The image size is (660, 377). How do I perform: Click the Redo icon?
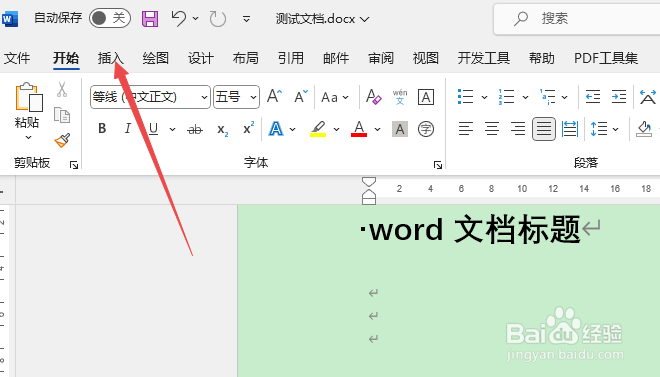coord(218,19)
